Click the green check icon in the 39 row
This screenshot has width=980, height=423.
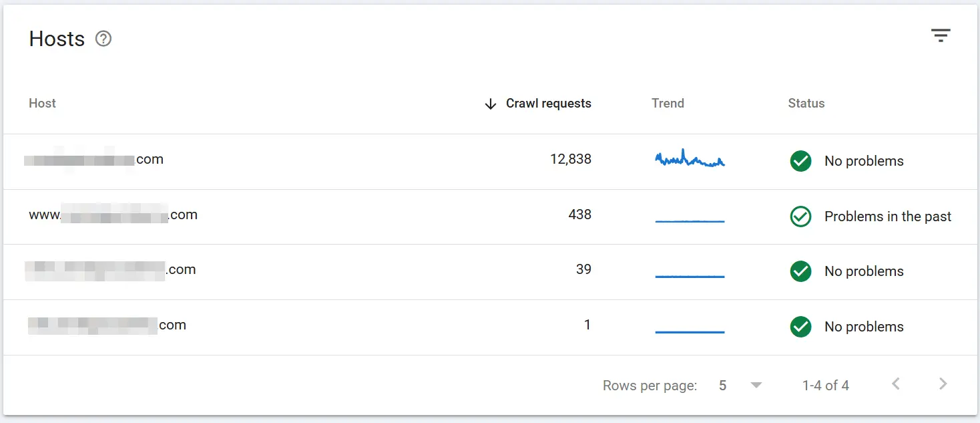[800, 271]
